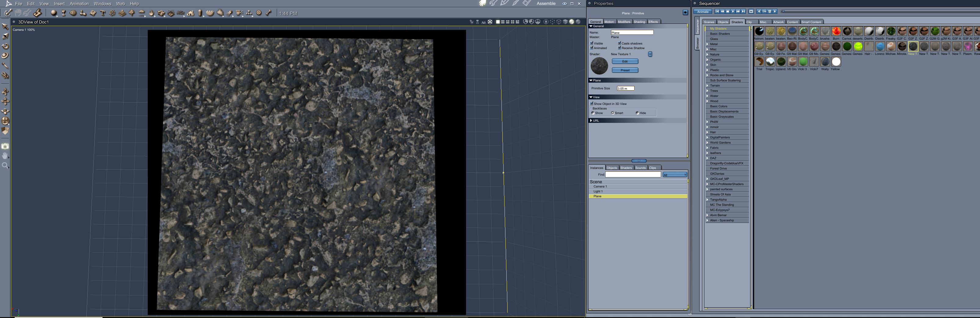980x318 pixels.
Task: Switch to Texture room paintbrush icon
Action: point(515,3)
